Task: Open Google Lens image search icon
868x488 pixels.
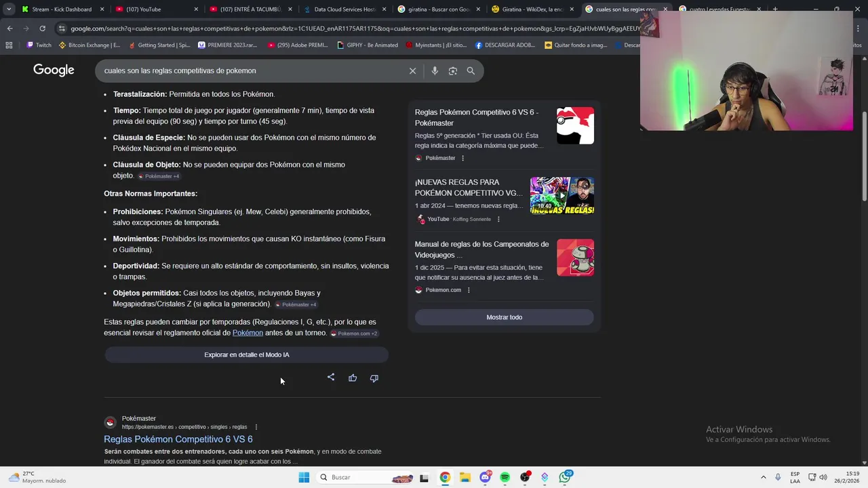Action: coord(453,70)
